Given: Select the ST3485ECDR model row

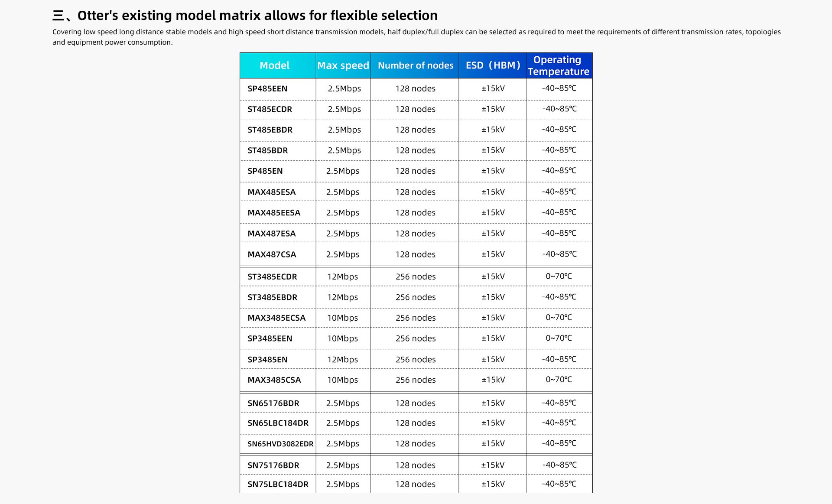Looking at the screenshot, I should (x=416, y=276).
